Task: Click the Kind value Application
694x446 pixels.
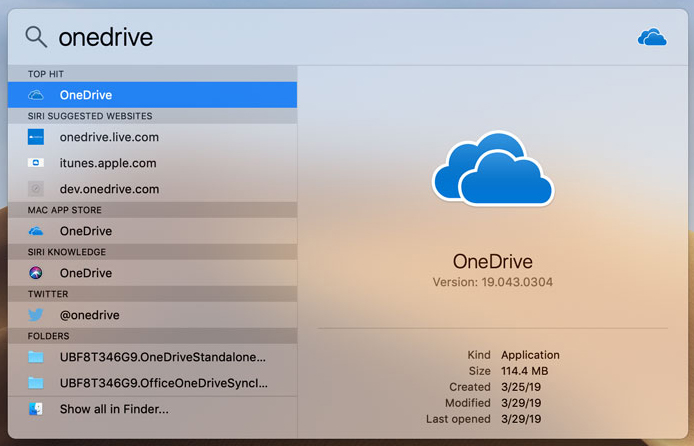Action: point(530,355)
